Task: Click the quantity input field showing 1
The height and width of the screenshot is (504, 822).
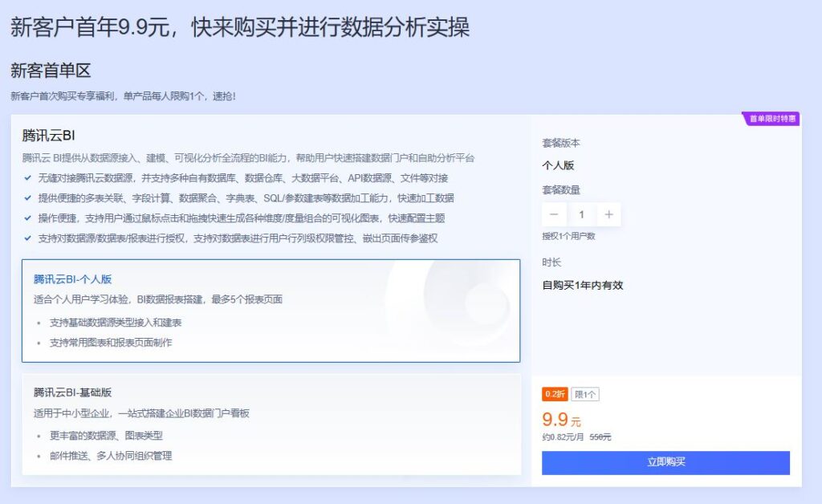Action: click(x=581, y=214)
